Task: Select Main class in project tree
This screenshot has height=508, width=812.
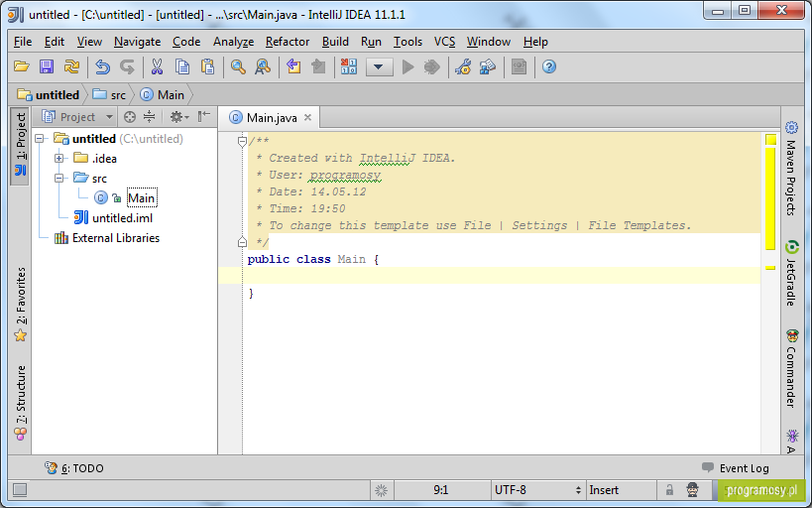Action: click(142, 198)
